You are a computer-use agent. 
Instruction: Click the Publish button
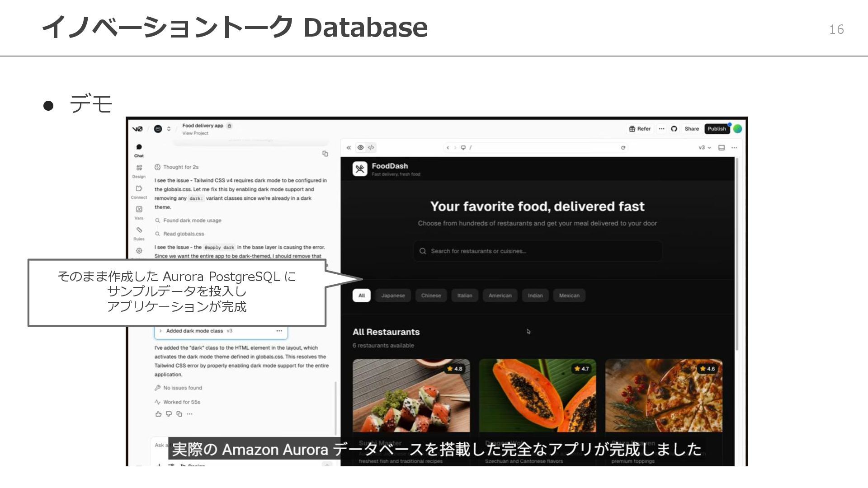pos(717,129)
